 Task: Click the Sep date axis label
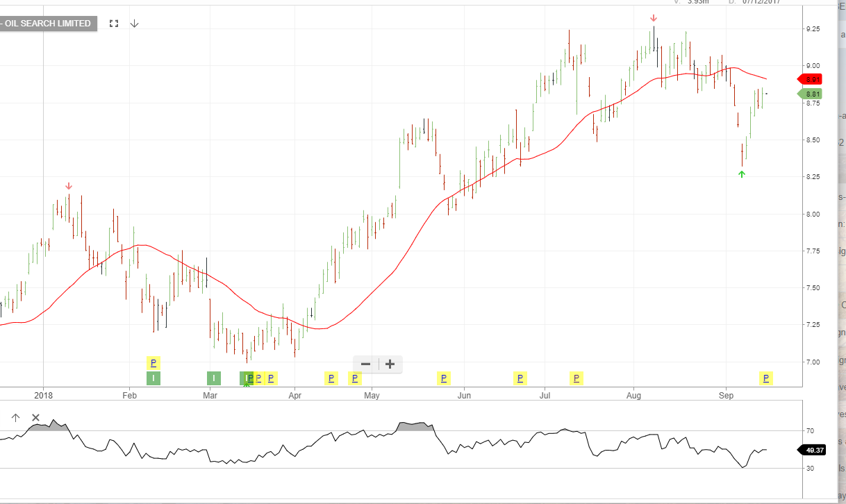(727, 395)
